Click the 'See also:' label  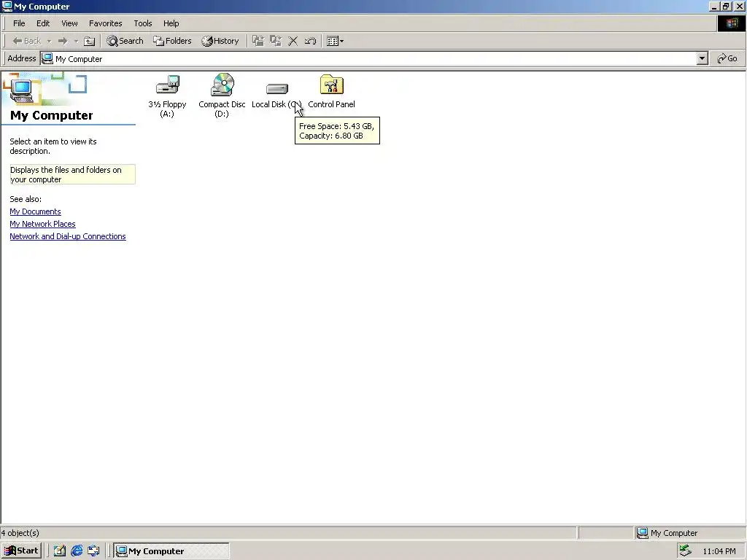pyautogui.click(x=26, y=199)
